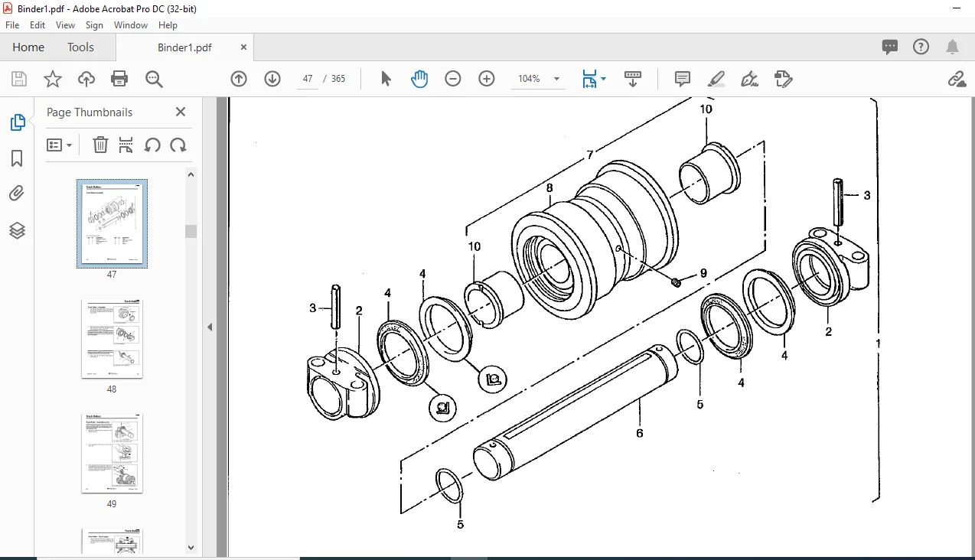This screenshot has height=560, width=975.
Task: Click the thumbnails scrollbar thumb
Action: 191,231
